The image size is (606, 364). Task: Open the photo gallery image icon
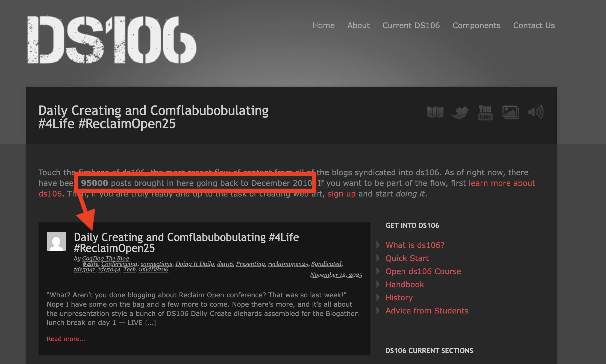[x=510, y=112]
